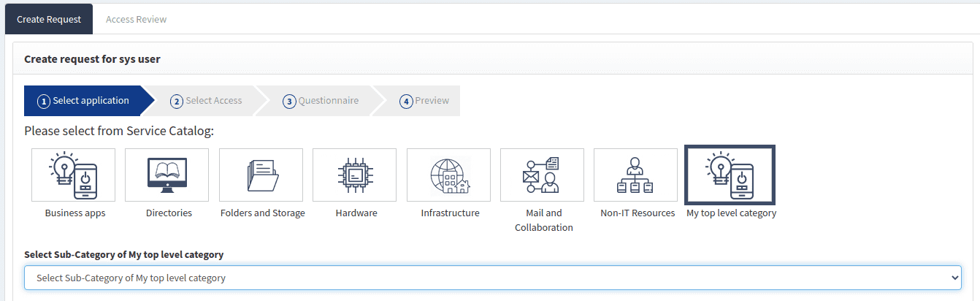The image size is (980, 301).
Task: Open the Folders and Storage folder icon
Action: (x=261, y=175)
